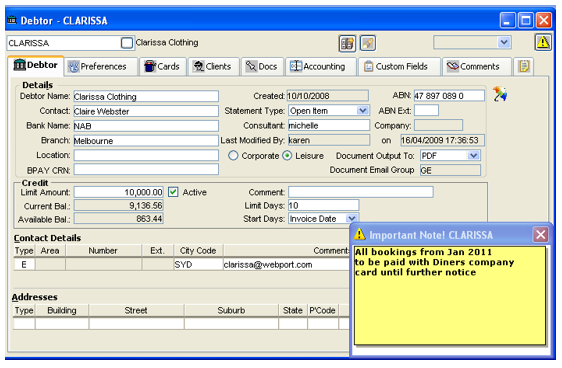Click the Number column header in Contact Details
The image size is (562, 368).
point(103,250)
